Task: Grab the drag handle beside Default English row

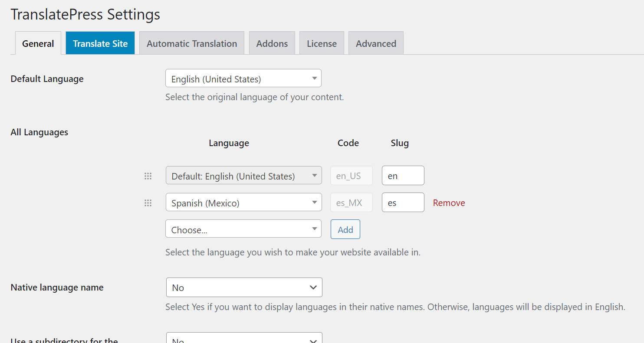Action: click(148, 176)
